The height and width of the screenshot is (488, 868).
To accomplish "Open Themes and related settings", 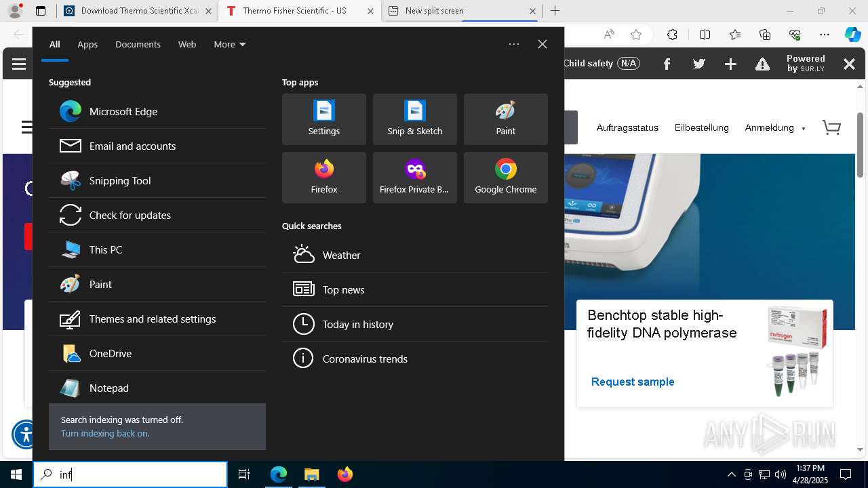I will point(157,319).
